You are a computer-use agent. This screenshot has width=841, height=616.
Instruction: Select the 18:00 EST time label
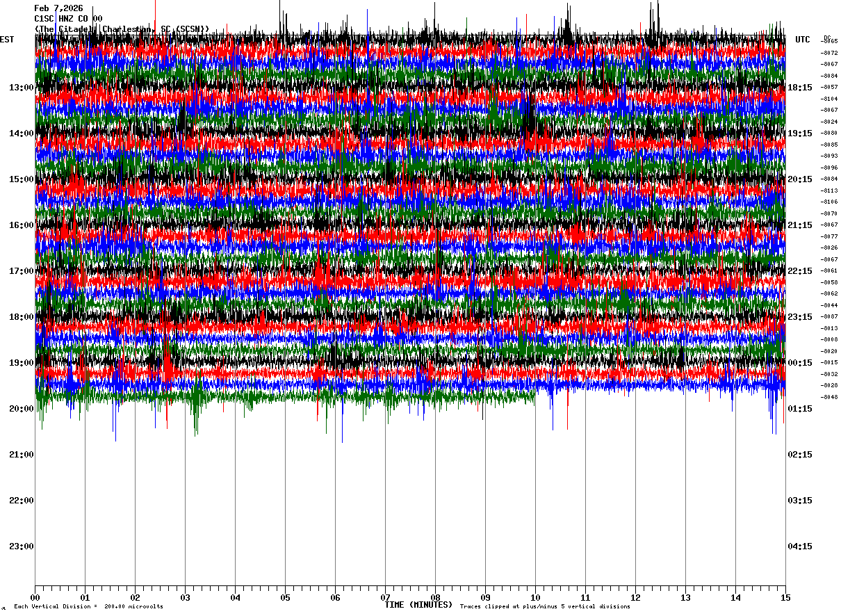[21, 317]
